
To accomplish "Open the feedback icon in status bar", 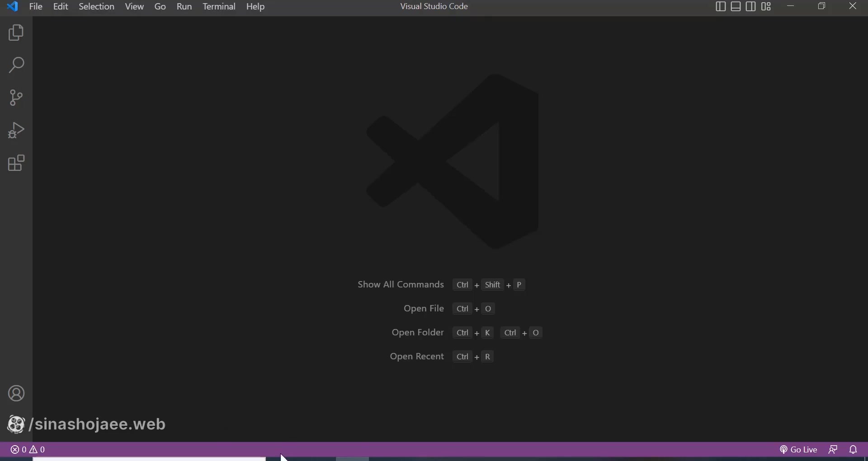I will [834, 451].
